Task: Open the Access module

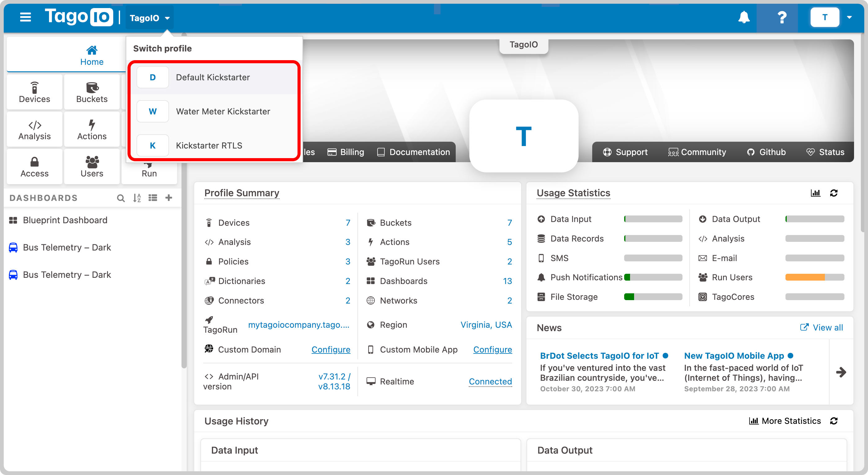Action: 34,167
